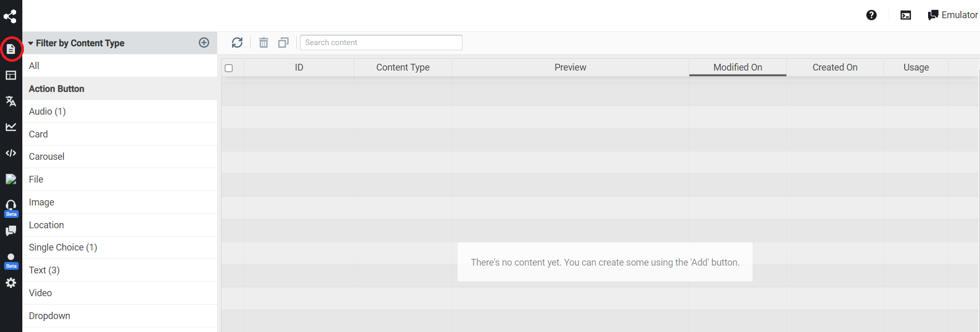Viewport: 980px width, 332px height.
Task: Click the refresh content icon
Action: [x=237, y=43]
